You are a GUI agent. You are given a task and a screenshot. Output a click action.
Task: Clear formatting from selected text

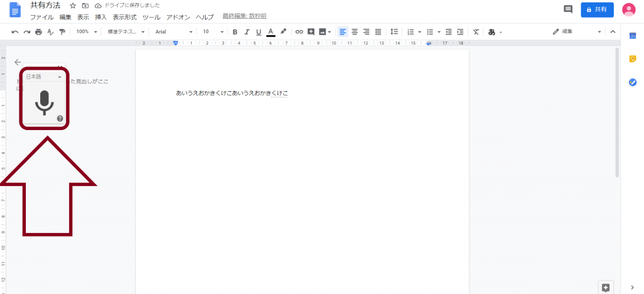pos(476,31)
